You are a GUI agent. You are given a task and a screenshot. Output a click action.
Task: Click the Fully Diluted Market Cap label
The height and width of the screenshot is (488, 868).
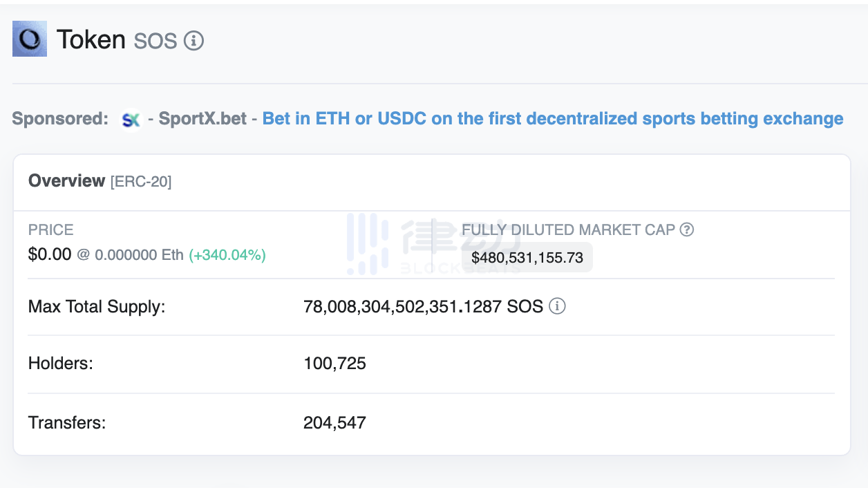click(568, 230)
